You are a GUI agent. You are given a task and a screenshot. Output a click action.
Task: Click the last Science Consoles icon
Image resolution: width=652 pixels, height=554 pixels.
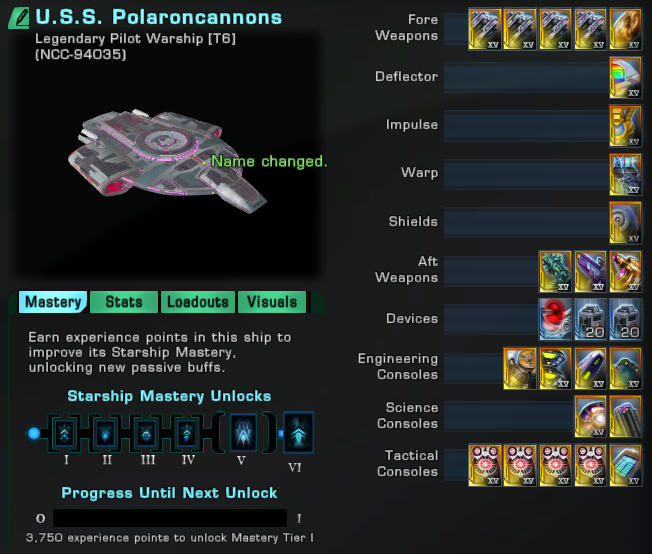[x=625, y=416]
